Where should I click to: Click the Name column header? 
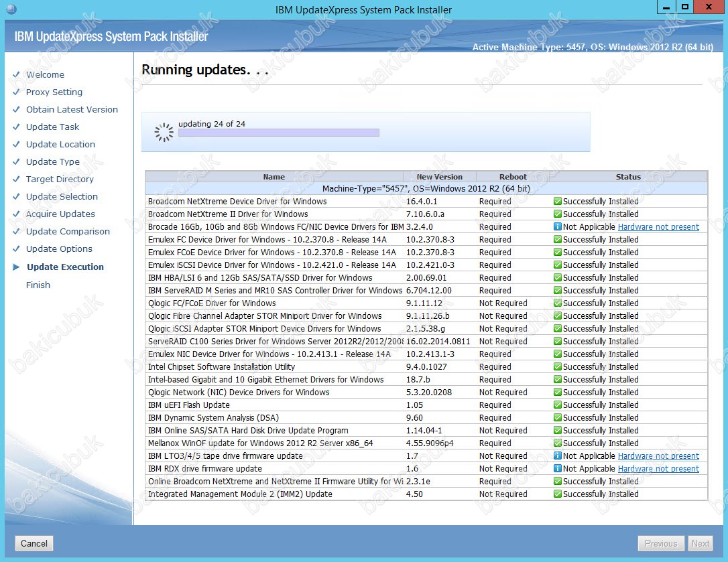(x=274, y=177)
